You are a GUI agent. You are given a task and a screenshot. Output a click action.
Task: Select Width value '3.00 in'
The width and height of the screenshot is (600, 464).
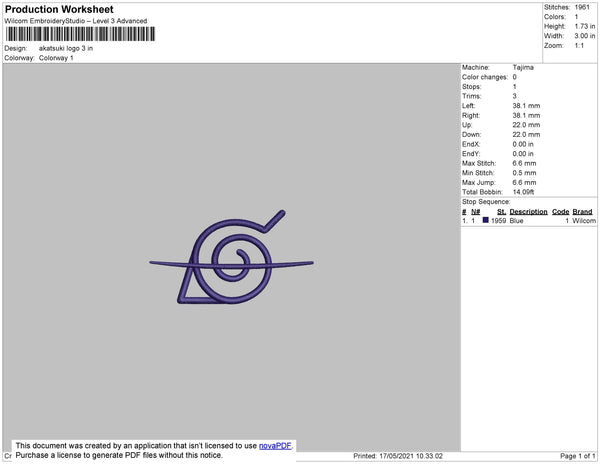(585, 36)
